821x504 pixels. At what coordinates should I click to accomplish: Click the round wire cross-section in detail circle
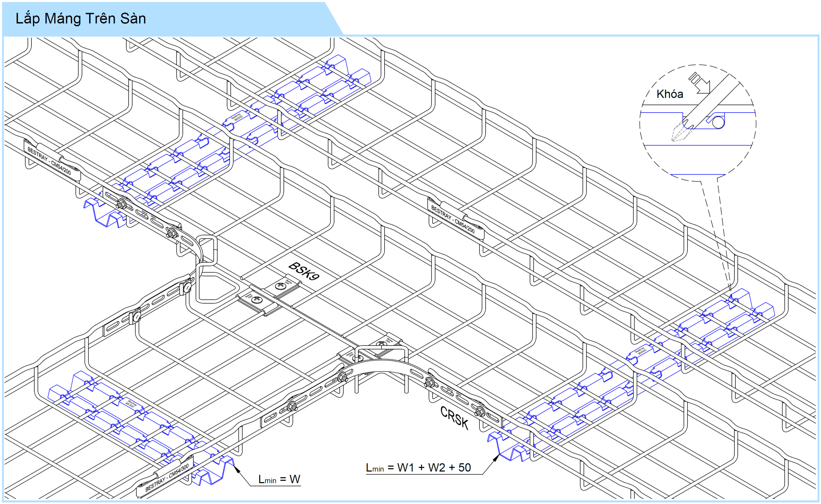click(x=718, y=122)
